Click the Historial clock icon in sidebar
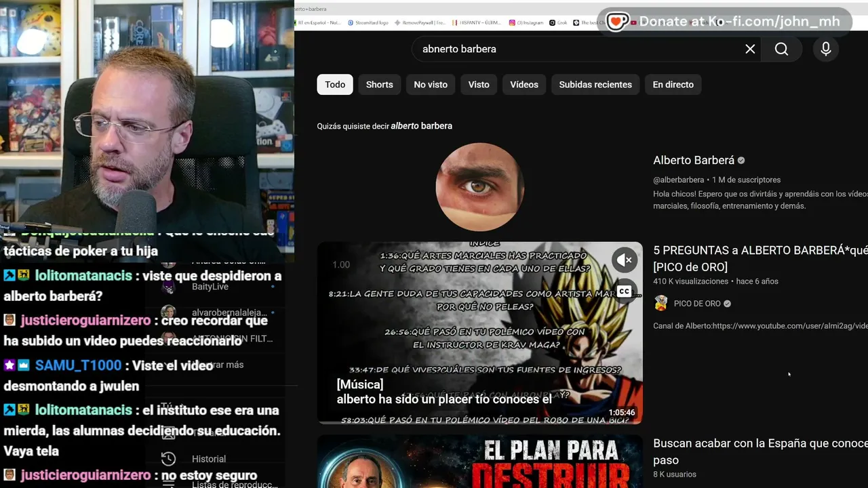 pos(168,459)
